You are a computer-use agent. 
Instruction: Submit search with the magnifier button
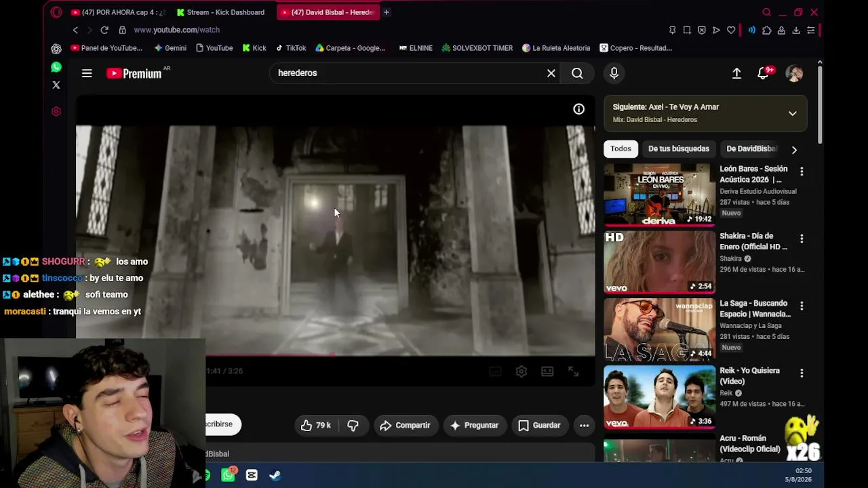[577, 73]
